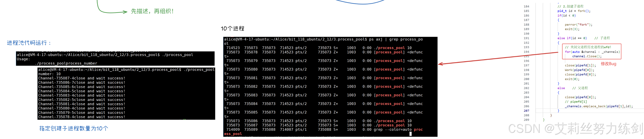Click the green note '先描述,再组织!'
Viewport: 644px width, 139px height.
(152, 11)
